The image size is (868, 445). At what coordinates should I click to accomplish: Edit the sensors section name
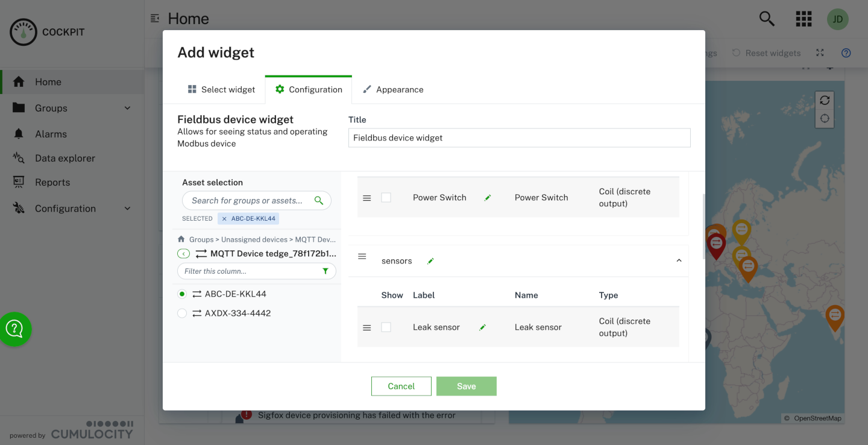pos(430,260)
